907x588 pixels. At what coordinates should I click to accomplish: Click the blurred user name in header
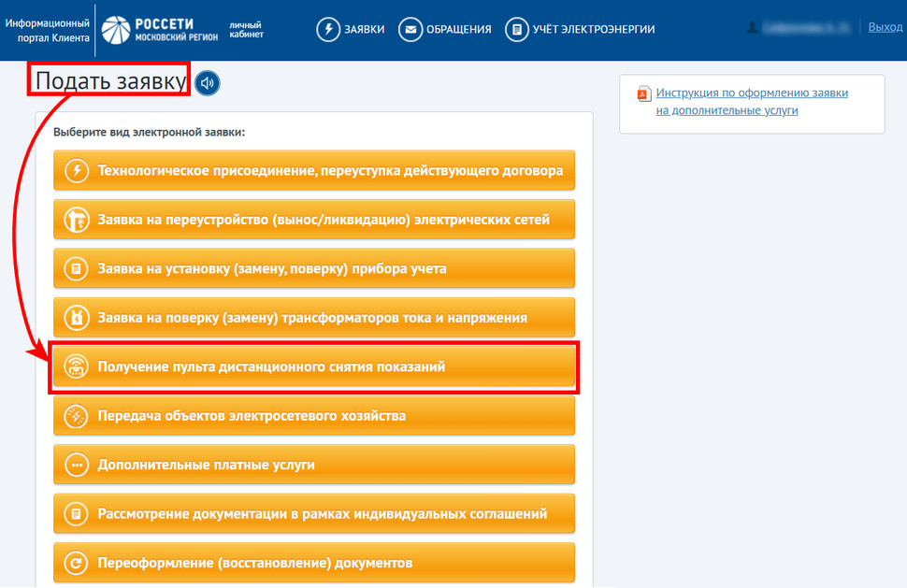pos(806,27)
